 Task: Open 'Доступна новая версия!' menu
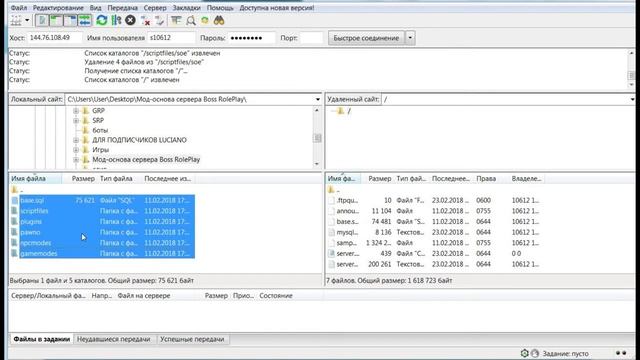tap(277, 8)
